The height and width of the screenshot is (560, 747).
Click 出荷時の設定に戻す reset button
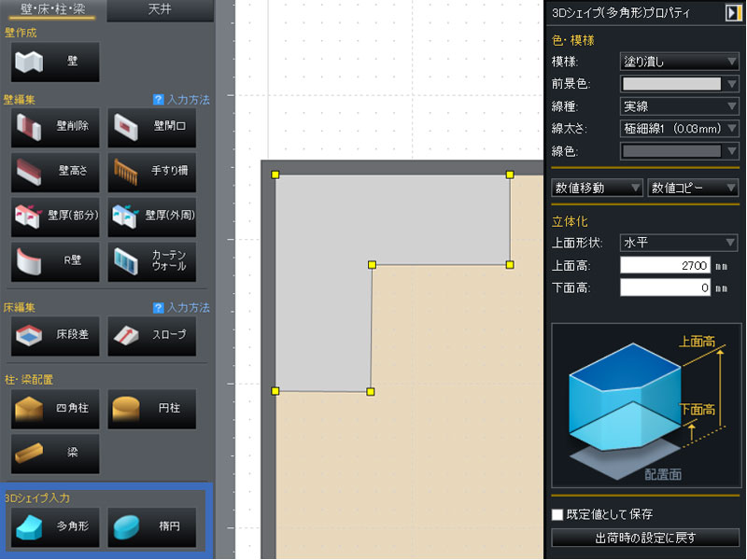coord(645,538)
